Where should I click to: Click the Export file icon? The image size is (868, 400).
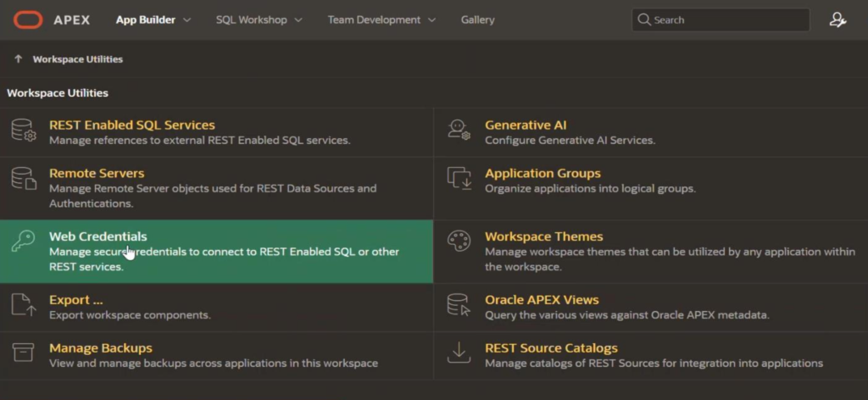23,305
